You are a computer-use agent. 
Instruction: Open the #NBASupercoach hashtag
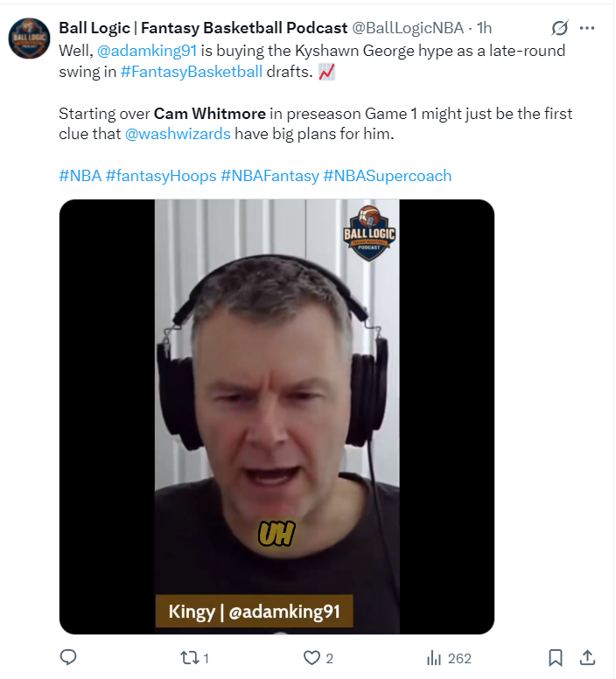click(x=388, y=176)
